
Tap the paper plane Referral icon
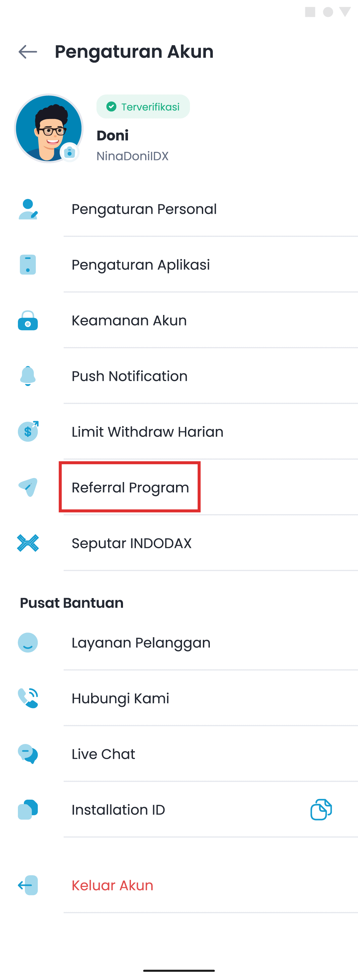click(x=28, y=487)
